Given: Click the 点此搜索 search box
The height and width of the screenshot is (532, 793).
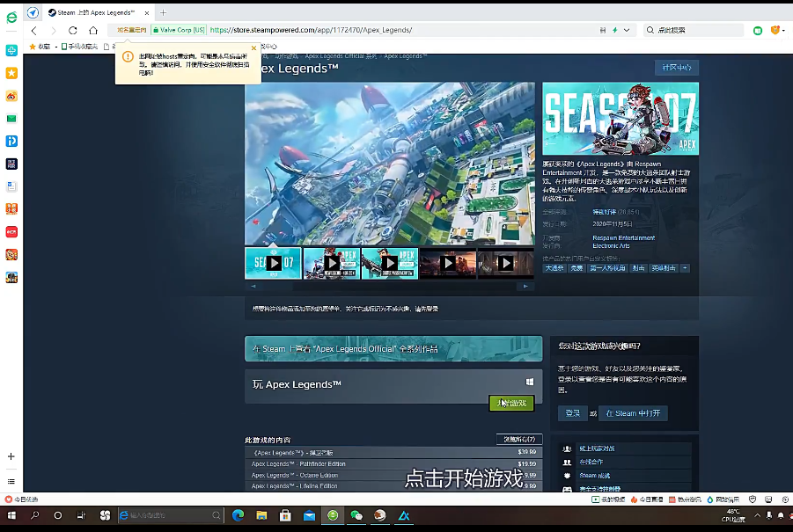Looking at the screenshot, I should click(x=693, y=30).
